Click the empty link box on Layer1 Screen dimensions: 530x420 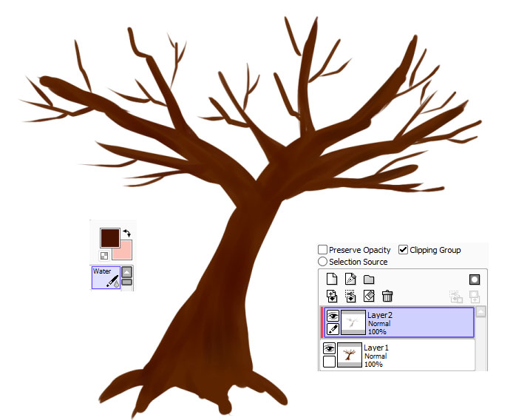pos(330,362)
